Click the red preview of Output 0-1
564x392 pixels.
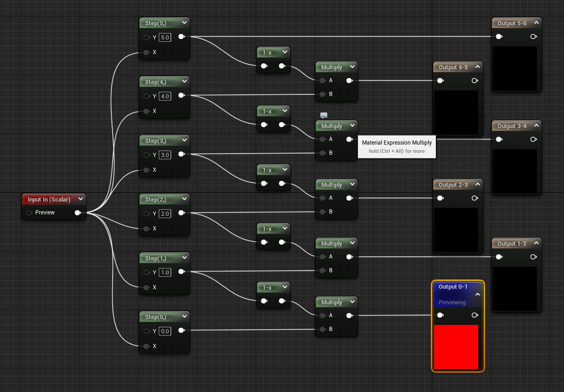pyautogui.click(x=456, y=347)
